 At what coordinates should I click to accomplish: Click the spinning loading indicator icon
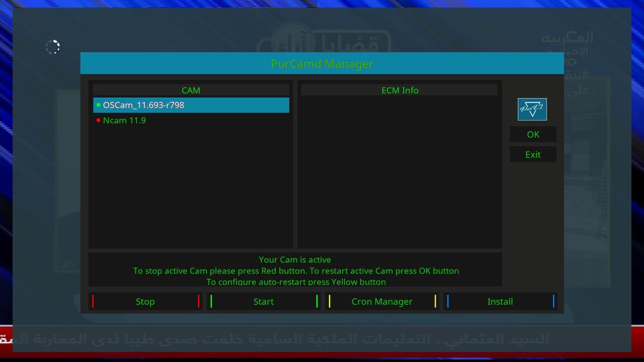coord(52,47)
